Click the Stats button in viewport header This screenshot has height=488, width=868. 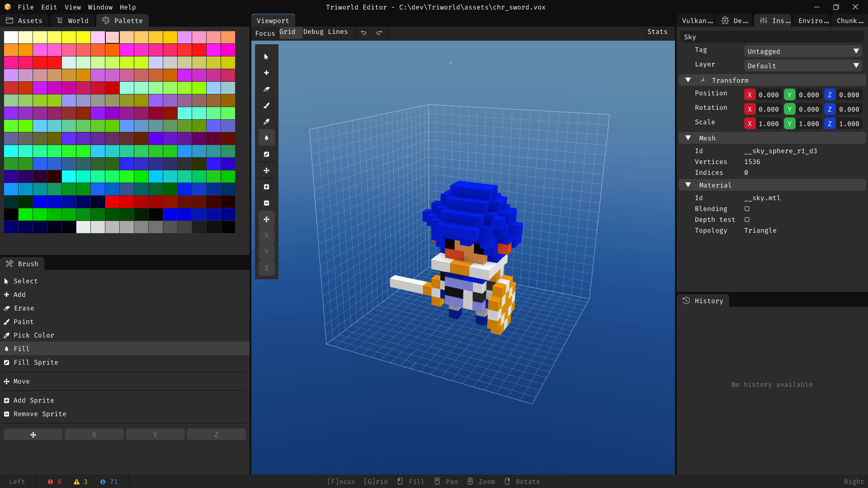(657, 32)
